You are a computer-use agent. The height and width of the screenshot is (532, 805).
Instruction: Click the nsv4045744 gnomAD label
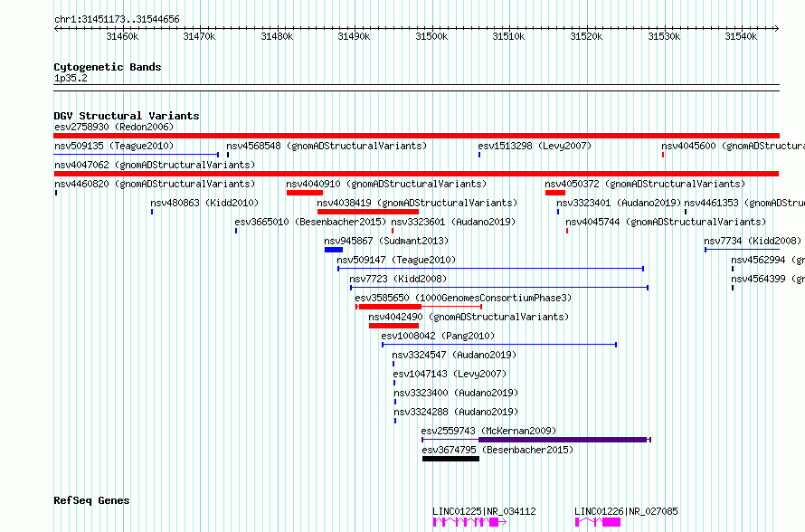pyautogui.click(x=666, y=222)
